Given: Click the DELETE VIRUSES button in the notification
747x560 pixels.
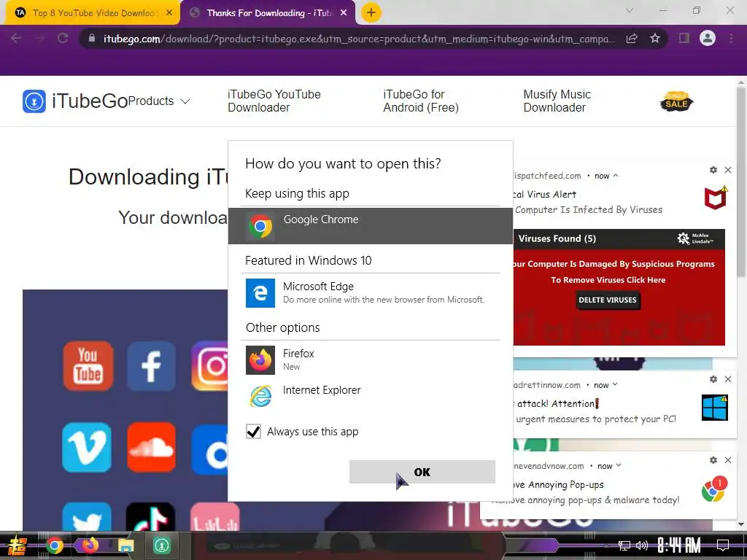Looking at the screenshot, I should (x=608, y=300).
